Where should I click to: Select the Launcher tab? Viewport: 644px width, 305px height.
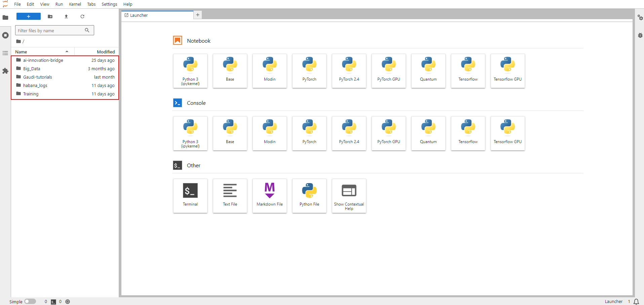click(x=157, y=15)
